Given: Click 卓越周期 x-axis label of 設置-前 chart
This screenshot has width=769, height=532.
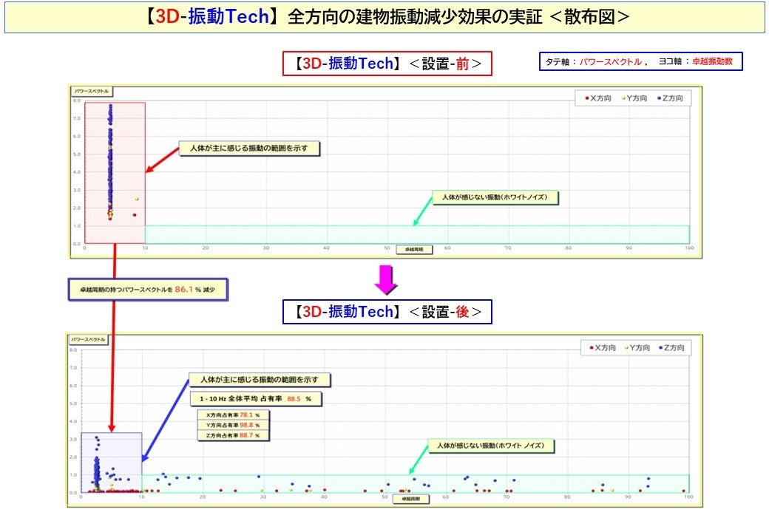Looking at the screenshot, I should point(414,249).
